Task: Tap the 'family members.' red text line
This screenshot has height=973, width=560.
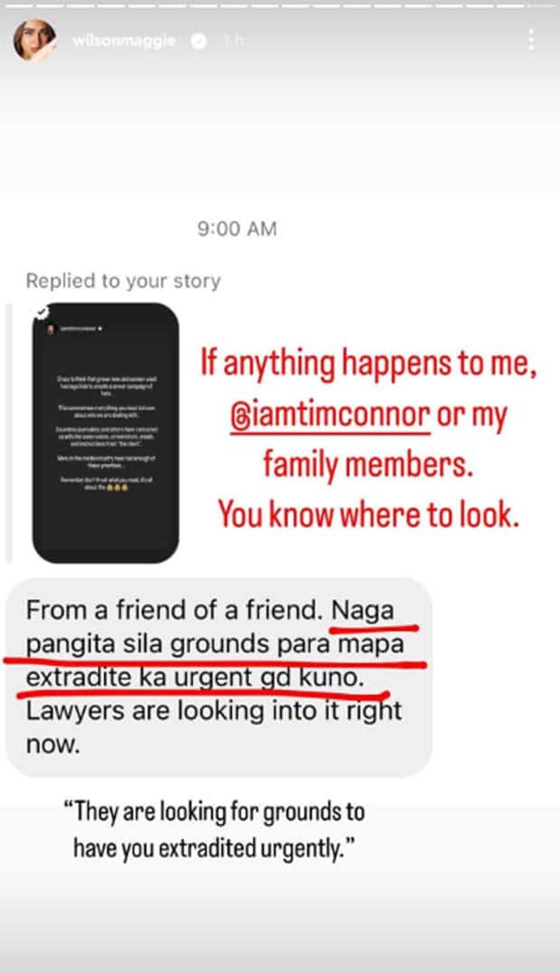Action: point(368,465)
